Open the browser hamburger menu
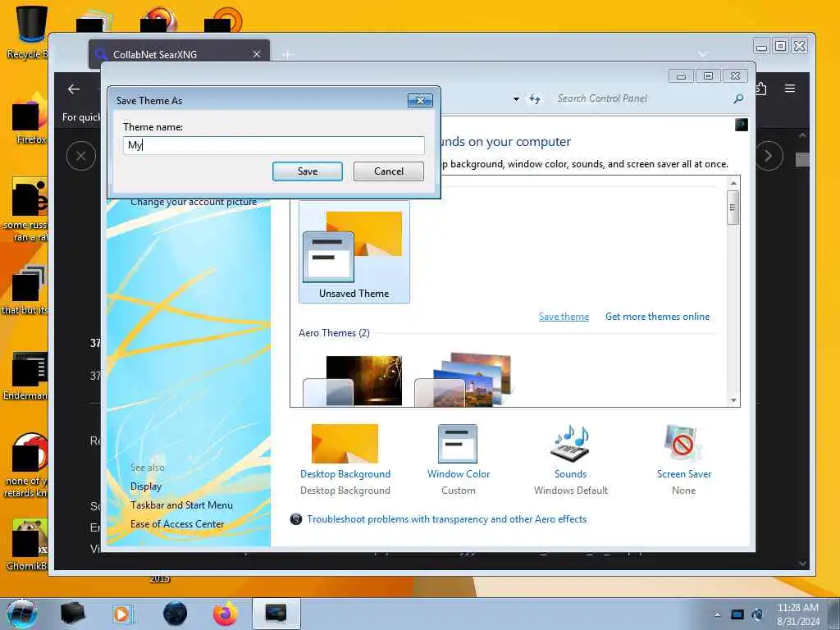 (x=790, y=89)
